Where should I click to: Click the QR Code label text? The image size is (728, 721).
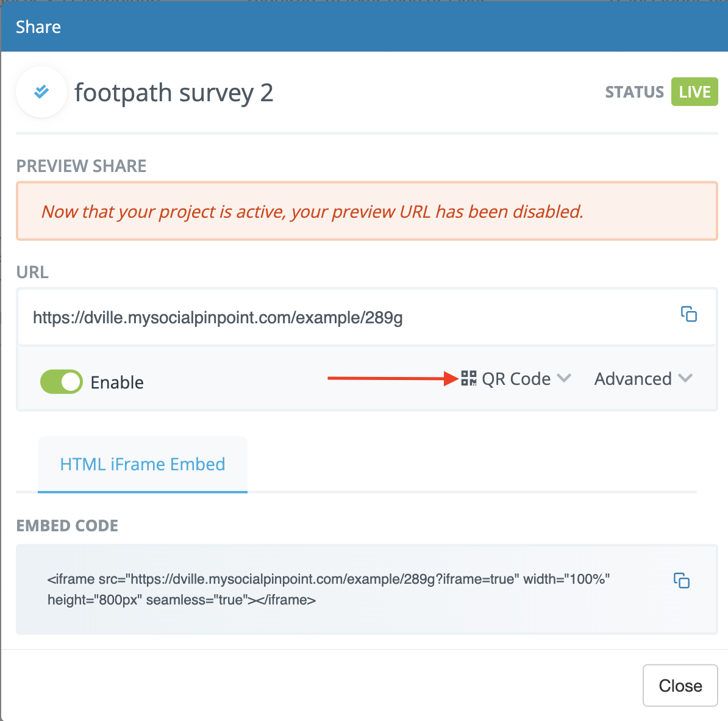[x=516, y=379]
